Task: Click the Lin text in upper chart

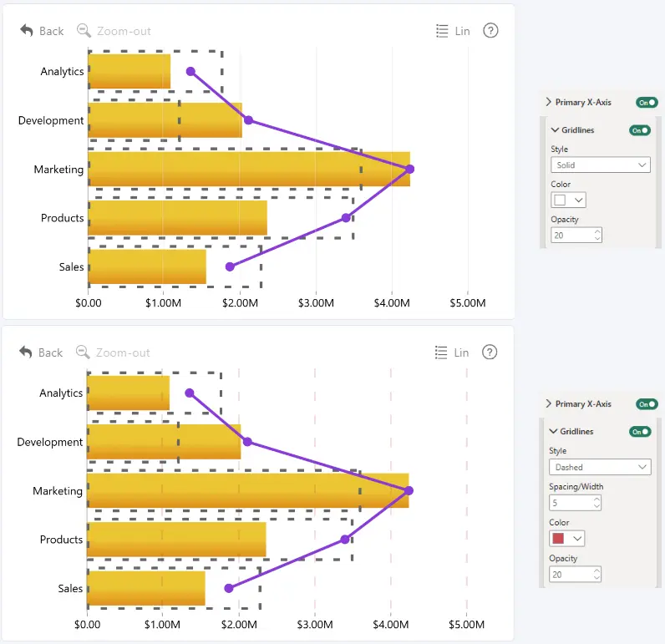Action: point(462,31)
